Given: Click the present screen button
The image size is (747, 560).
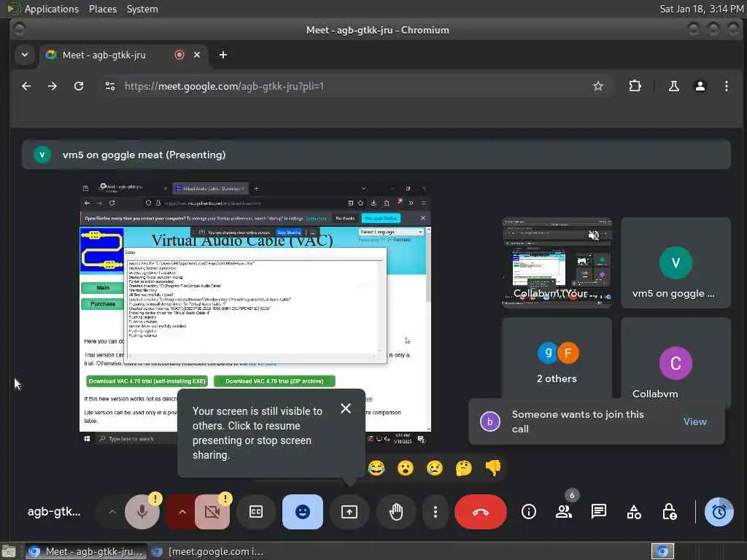Looking at the screenshot, I should [x=349, y=512].
